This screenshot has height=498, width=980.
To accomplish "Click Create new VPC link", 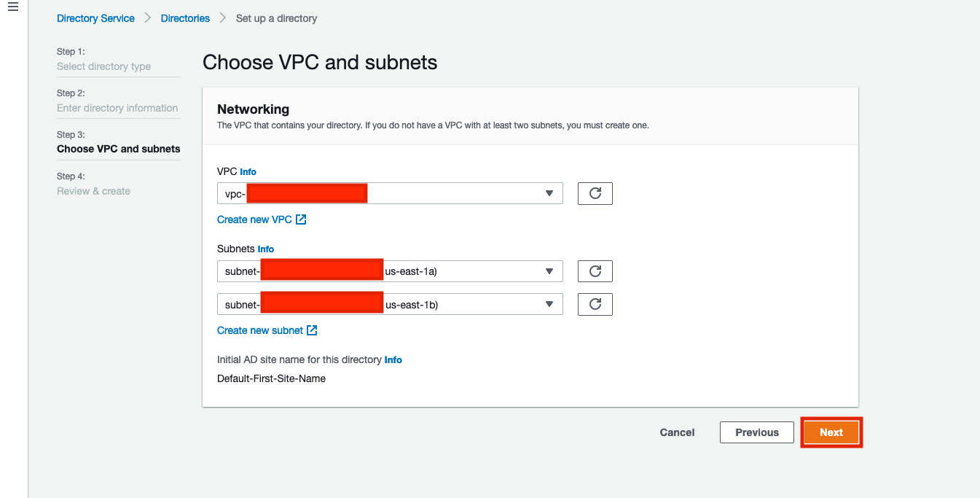I will coord(254,219).
